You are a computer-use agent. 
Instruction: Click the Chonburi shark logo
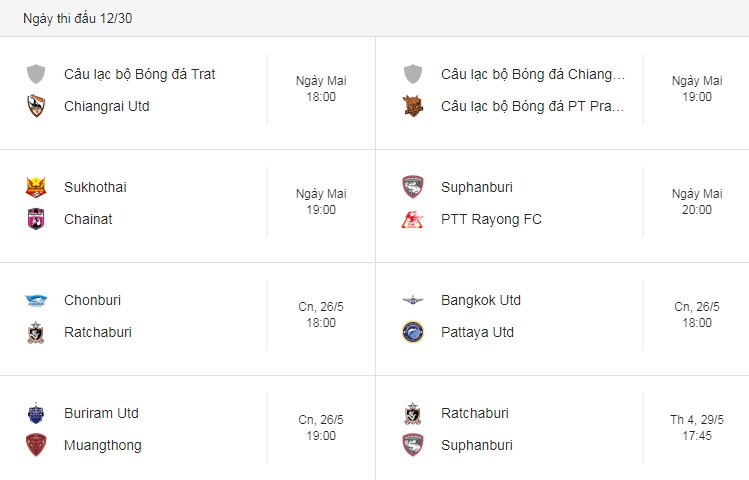[36, 300]
